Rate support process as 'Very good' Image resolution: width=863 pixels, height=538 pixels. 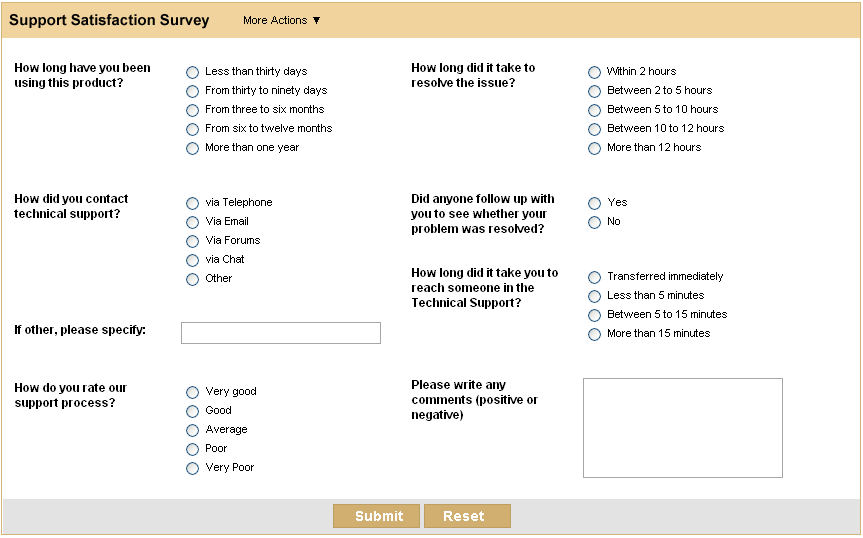pos(193,392)
